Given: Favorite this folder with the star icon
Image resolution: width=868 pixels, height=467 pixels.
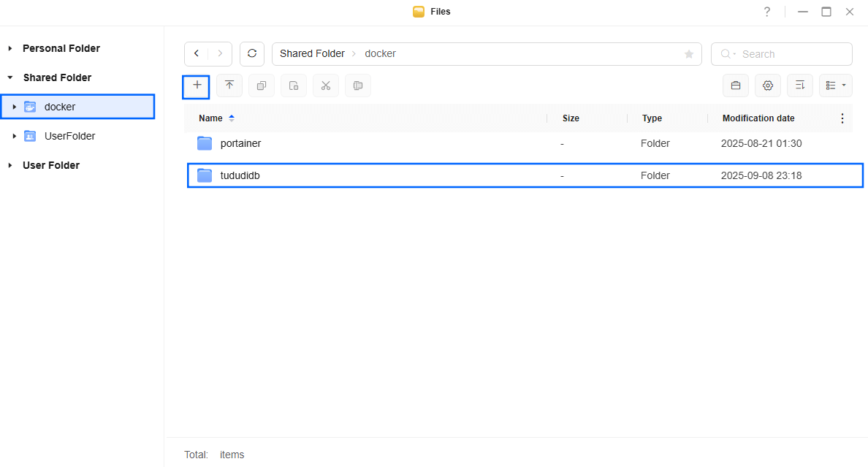Looking at the screenshot, I should coord(689,54).
